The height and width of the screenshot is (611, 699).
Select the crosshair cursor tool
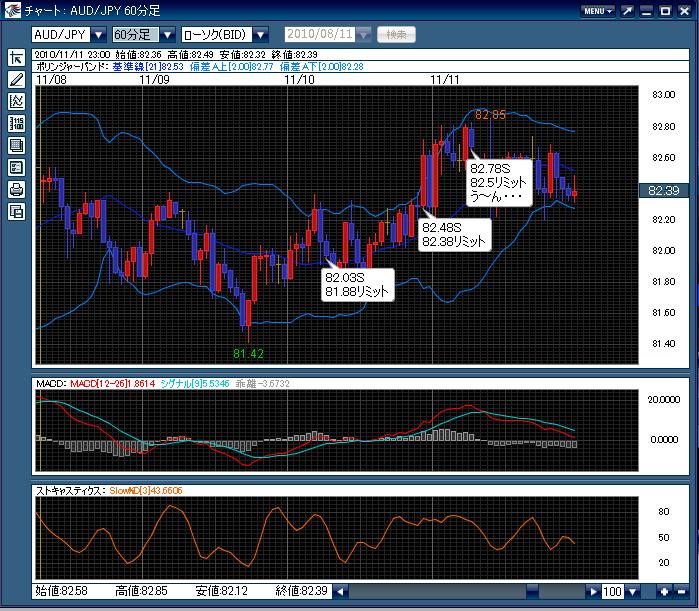16,58
